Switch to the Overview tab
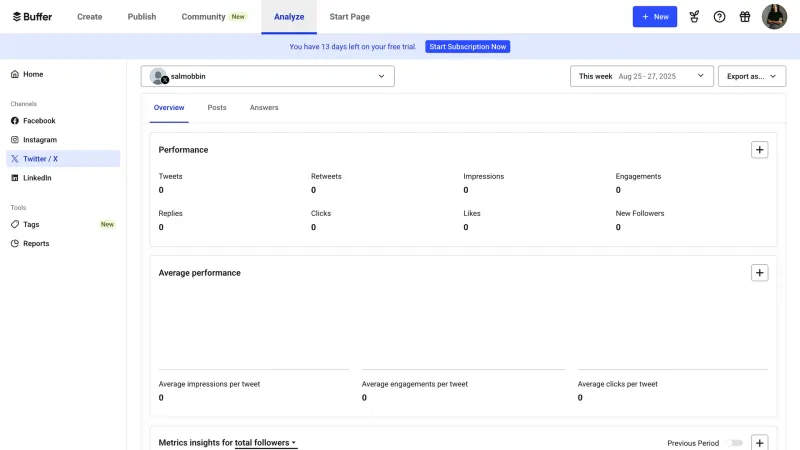Viewport: 800px width, 450px height. (x=169, y=108)
